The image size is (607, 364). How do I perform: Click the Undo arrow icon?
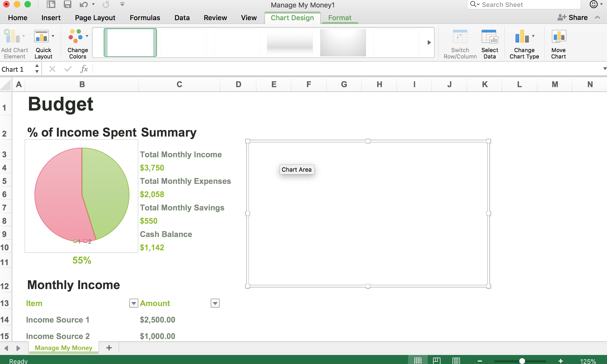(84, 5)
